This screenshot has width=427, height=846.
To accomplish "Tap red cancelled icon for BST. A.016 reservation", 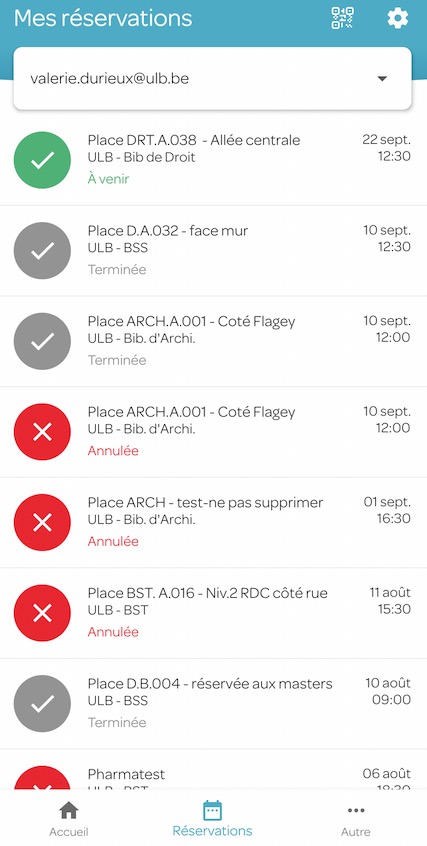I will pyautogui.click(x=42, y=613).
